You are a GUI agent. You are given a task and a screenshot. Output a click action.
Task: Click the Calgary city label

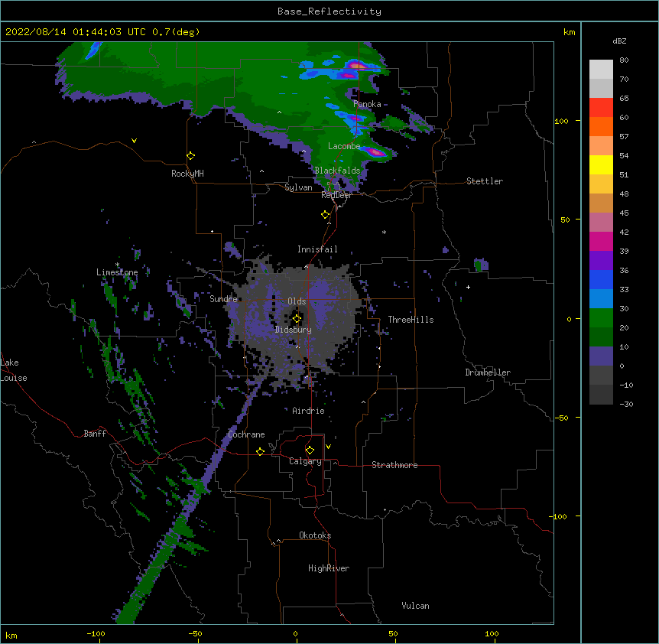coord(305,461)
